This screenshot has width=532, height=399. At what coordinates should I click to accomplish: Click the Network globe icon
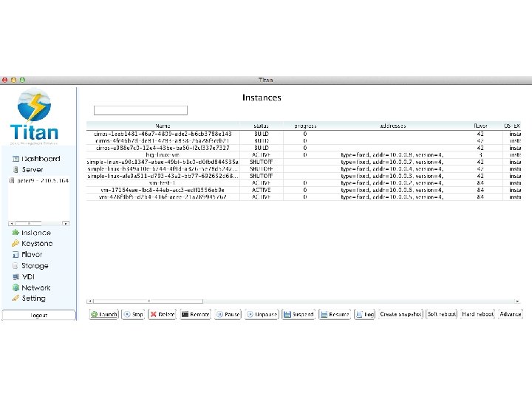coord(16,287)
